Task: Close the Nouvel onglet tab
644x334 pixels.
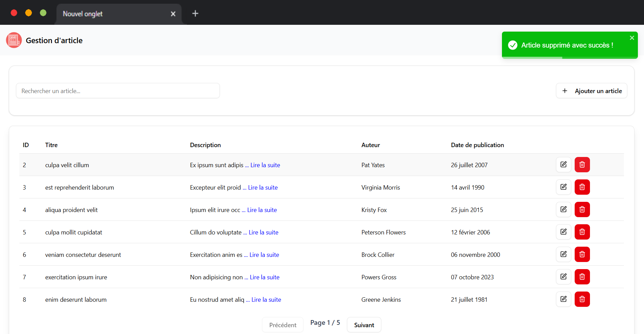Action: tap(173, 14)
